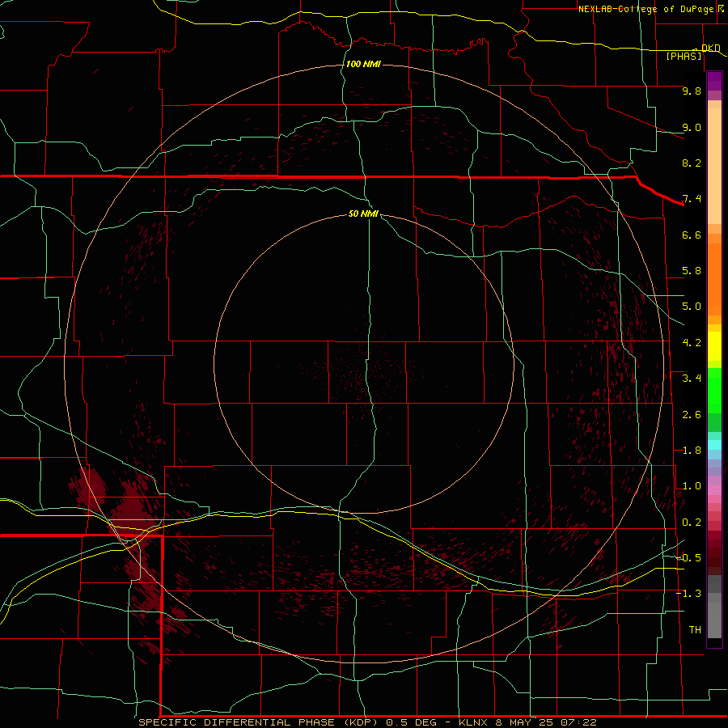Click the 0.2 value on color scale

click(x=692, y=523)
